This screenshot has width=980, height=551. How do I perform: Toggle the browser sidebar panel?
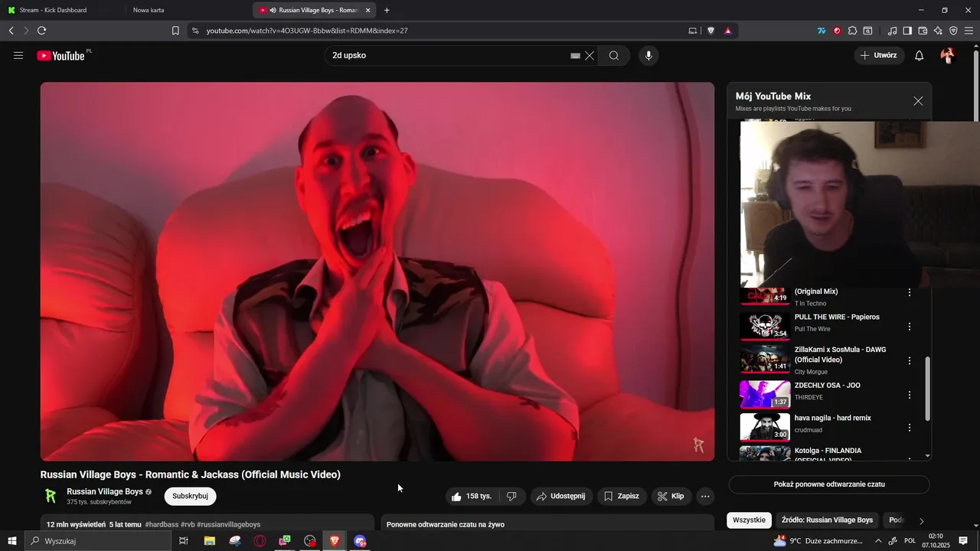pyautogui.click(x=907, y=31)
